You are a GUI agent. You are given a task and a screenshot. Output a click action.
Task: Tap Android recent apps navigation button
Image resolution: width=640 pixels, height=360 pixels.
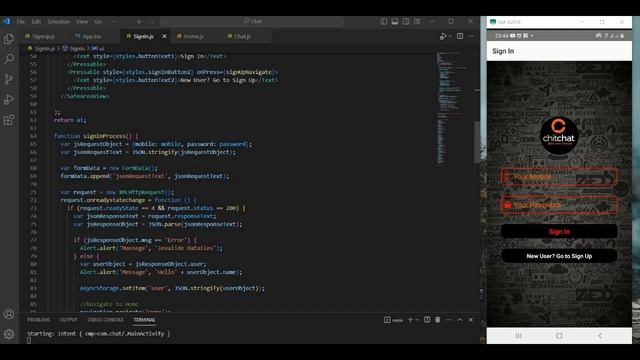(518, 336)
